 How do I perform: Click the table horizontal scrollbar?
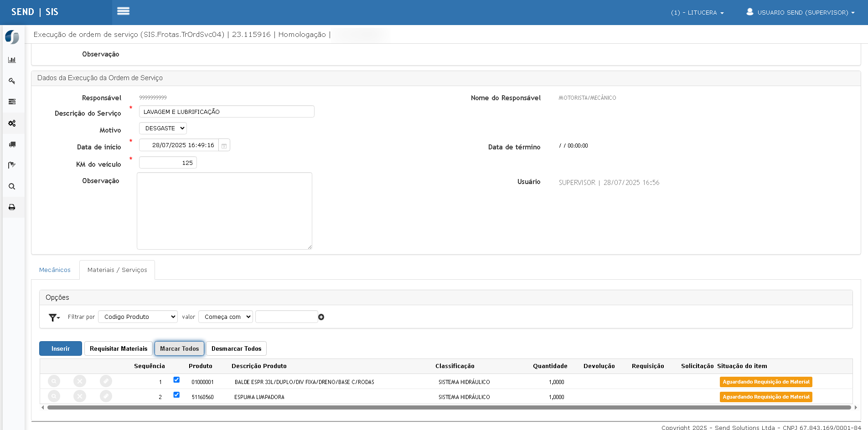pyautogui.click(x=449, y=408)
